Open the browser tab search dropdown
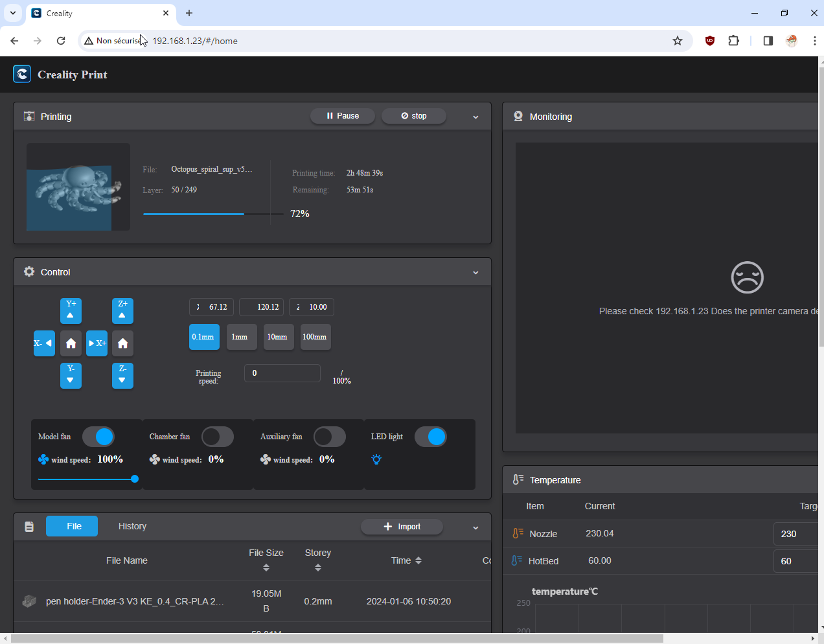Screen dimensions: 824x644 [x=13, y=13]
